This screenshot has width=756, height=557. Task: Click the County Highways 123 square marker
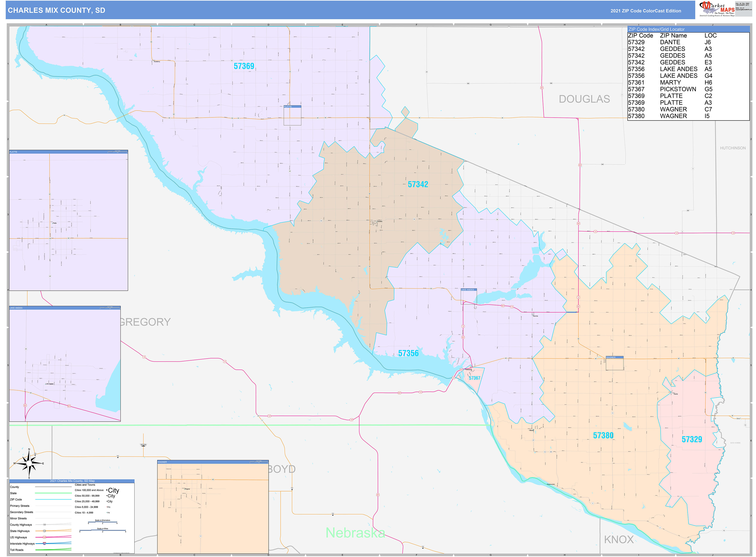point(44,525)
